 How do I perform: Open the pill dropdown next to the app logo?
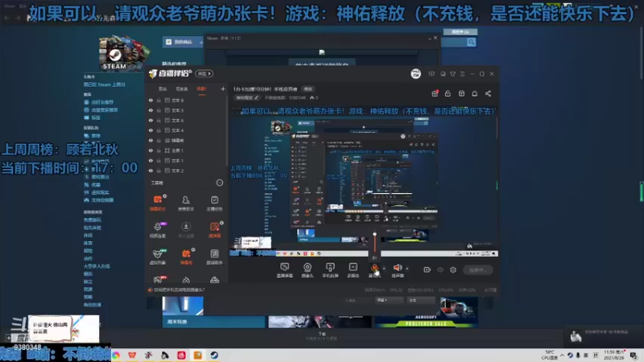[204, 73]
